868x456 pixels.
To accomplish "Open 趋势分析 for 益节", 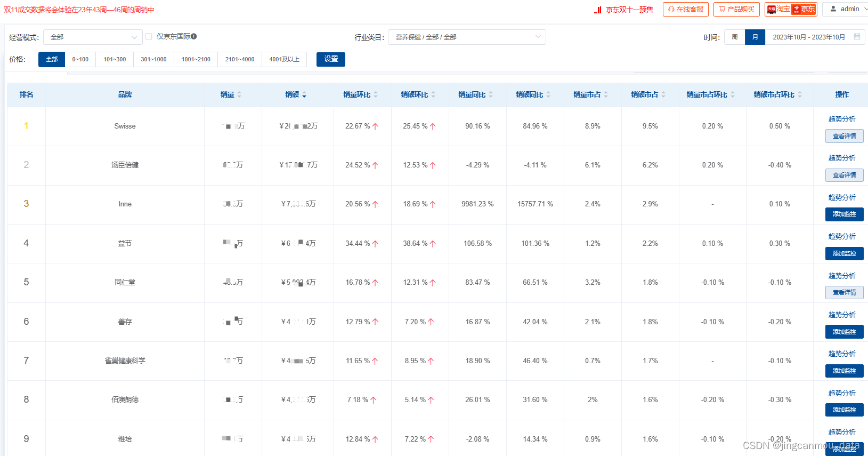I will 842,236.
